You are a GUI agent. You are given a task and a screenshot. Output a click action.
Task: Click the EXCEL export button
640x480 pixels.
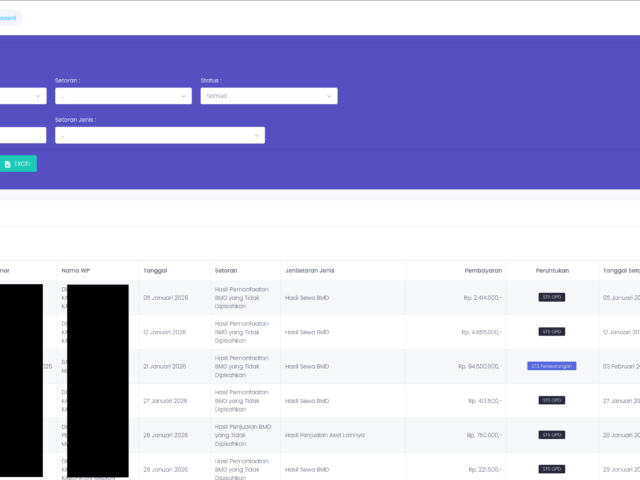click(x=18, y=164)
